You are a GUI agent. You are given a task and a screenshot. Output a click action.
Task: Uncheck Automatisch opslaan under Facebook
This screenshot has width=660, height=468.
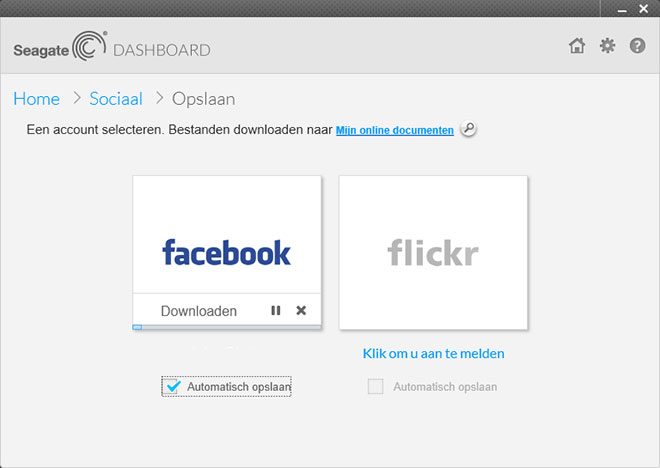(x=172, y=387)
